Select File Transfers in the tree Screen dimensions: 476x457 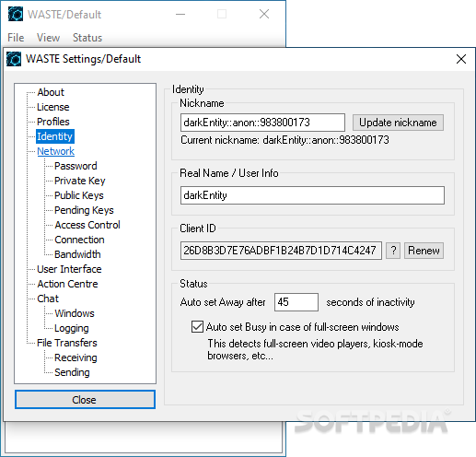67,343
